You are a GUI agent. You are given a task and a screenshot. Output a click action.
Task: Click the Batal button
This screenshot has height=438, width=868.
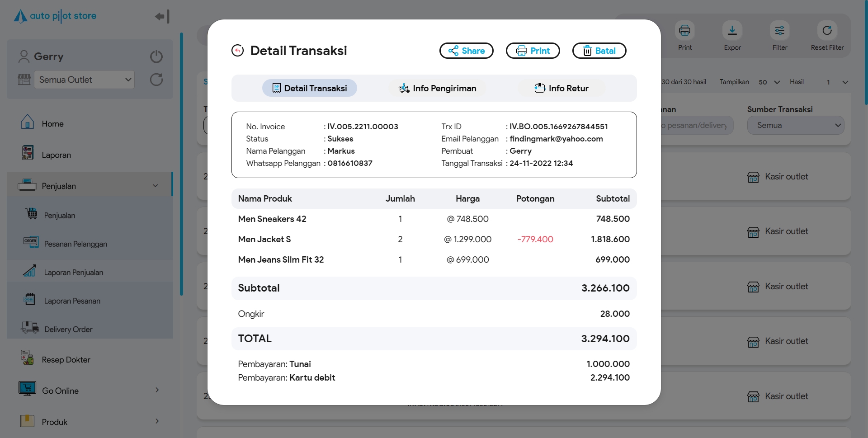[599, 51]
